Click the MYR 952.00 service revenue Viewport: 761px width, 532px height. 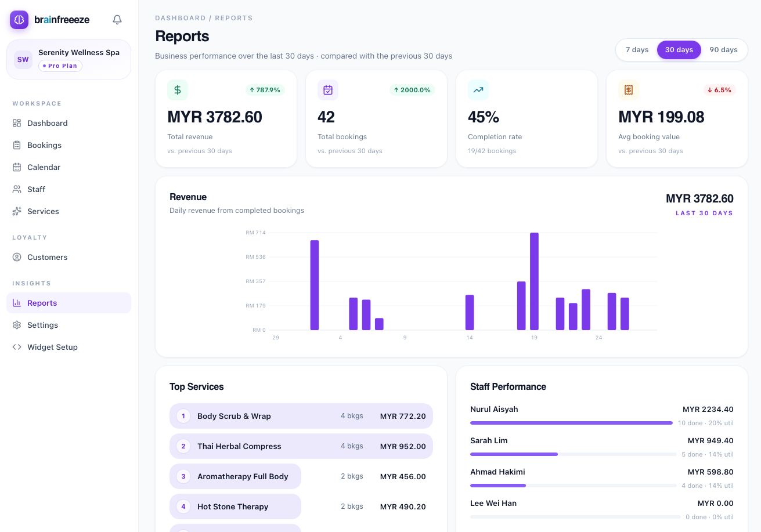pyautogui.click(x=403, y=446)
